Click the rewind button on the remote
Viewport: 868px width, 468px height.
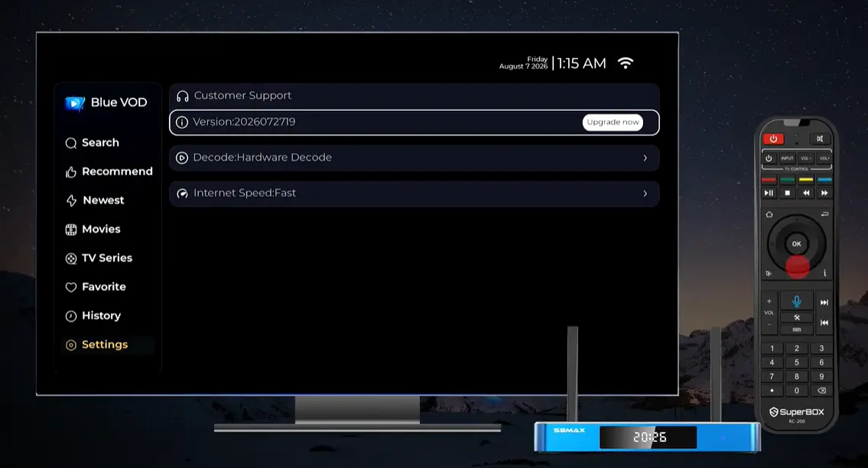pyautogui.click(x=806, y=193)
